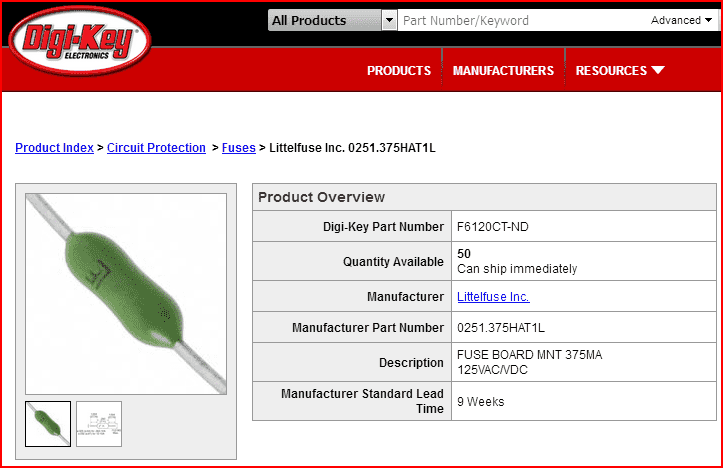Select the dimension drawing thumbnail

[99, 424]
